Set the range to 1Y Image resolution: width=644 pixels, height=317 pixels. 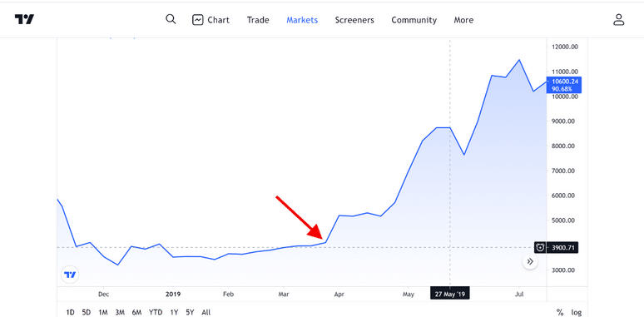pos(174,313)
